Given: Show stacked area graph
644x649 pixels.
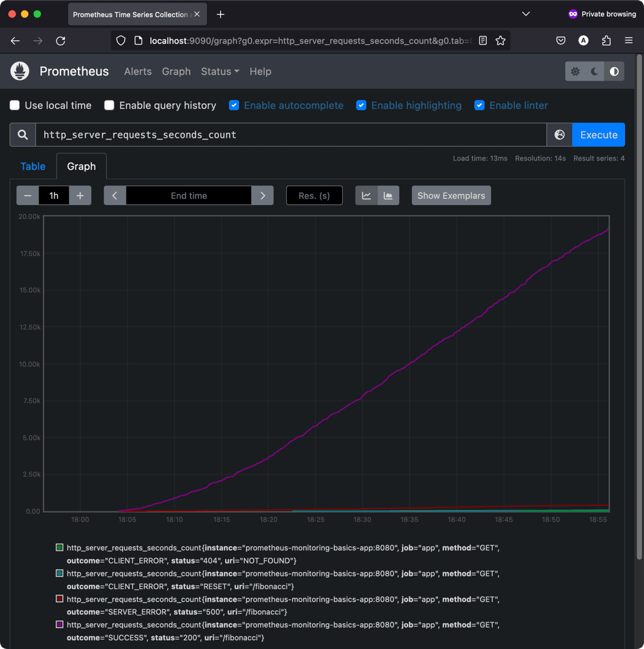Looking at the screenshot, I should pyautogui.click(x=388, y=196).
